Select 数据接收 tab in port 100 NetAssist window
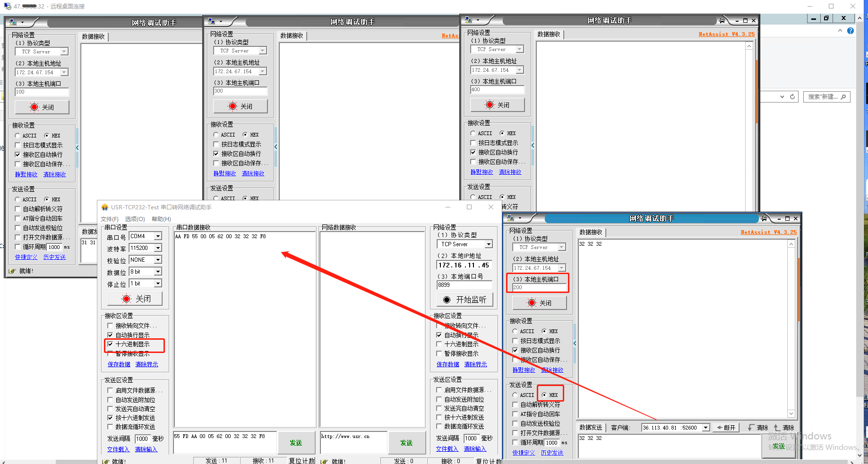The width and height of the screenshot is (868, 464). [94, 36]
